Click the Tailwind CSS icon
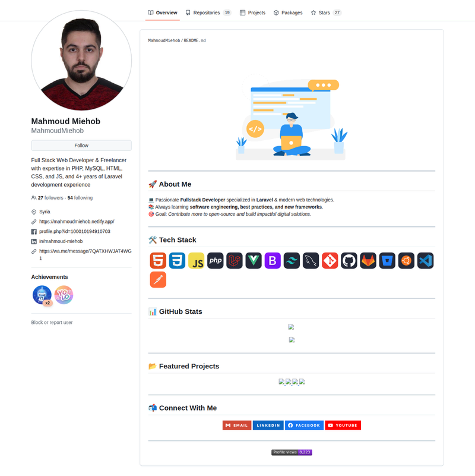475x476 pixels. (292, 260)
